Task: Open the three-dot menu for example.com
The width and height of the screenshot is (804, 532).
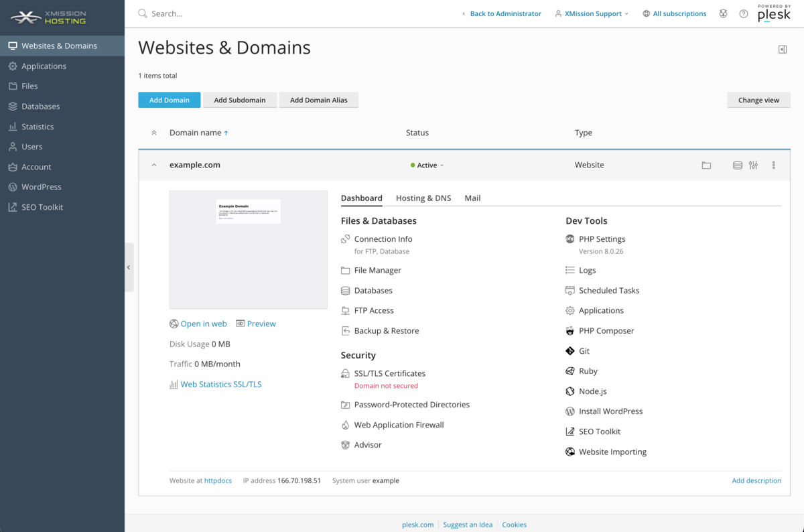Action: click(774, 165)
